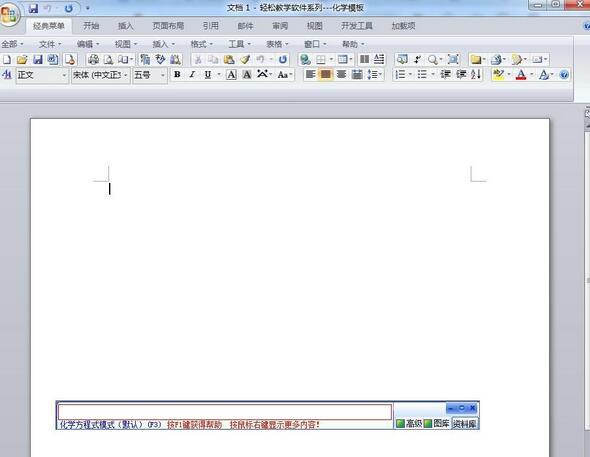Image resolution: width=590 pixels, height=457 pixels.
Task: Click the chemical equation input field
Action: pyautogui.click(x=225, y=411)
